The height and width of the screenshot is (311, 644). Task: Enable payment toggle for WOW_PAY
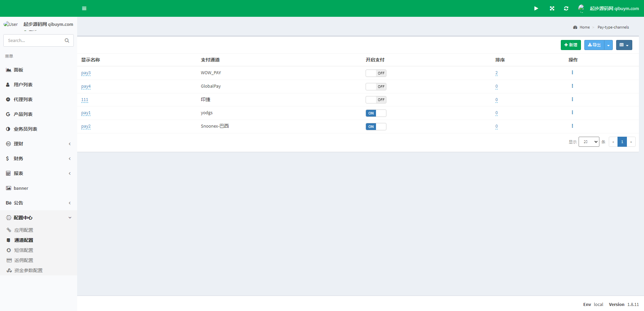click(x=376, y=73)
